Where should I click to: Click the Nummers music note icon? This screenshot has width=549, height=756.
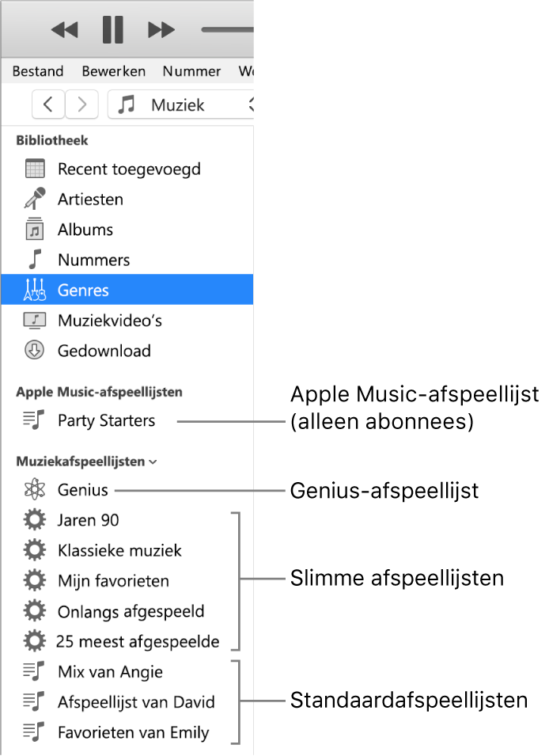35,260
